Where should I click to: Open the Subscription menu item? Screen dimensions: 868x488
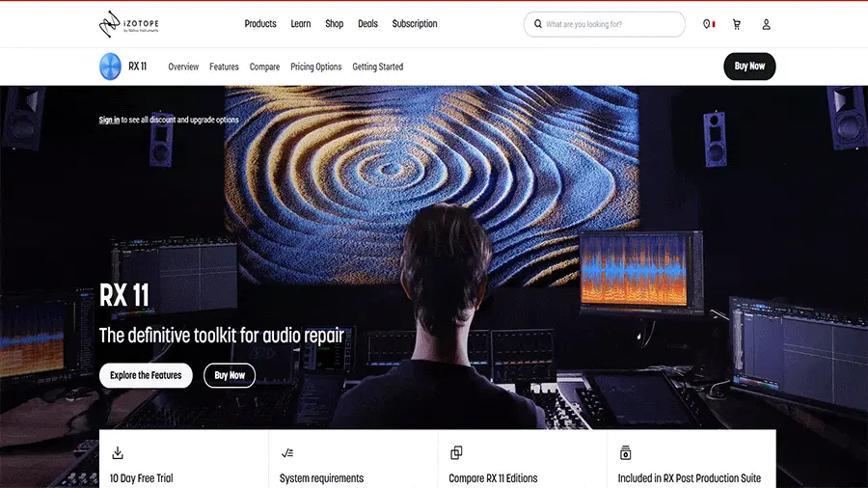[x=415, y=24]
